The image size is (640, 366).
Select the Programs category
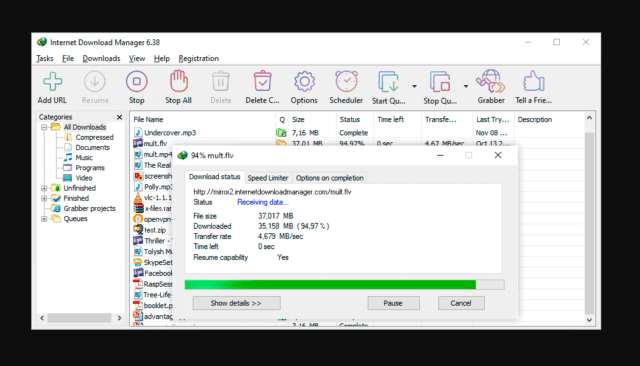(x=90, y=168)
